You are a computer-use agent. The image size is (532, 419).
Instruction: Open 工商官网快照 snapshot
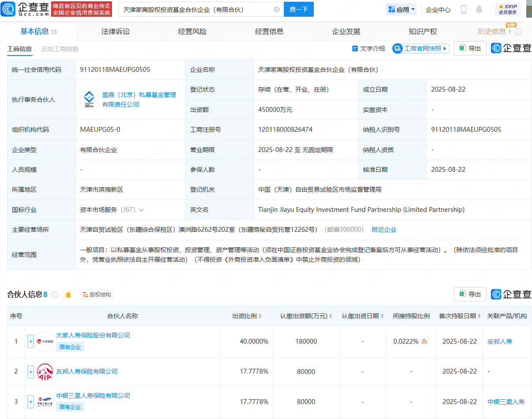[421, 48]
